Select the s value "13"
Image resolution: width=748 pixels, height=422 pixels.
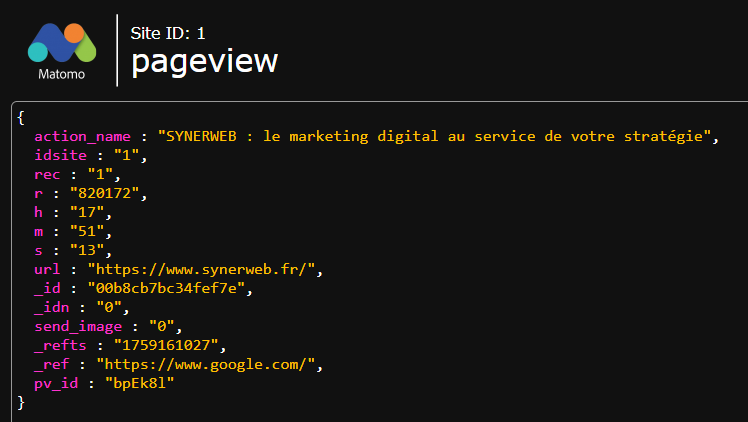(x=87, y=249)
